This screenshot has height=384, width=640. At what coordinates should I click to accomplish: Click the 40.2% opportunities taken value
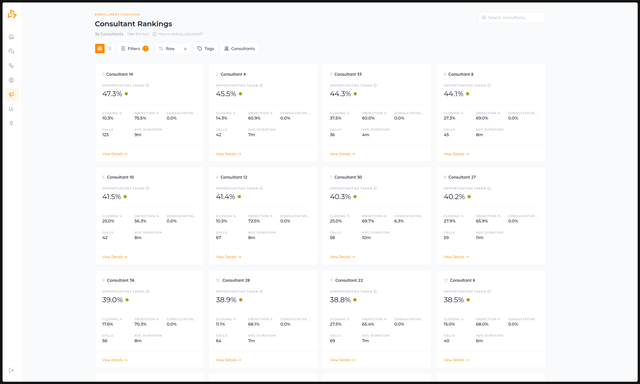tap(454, 197)
